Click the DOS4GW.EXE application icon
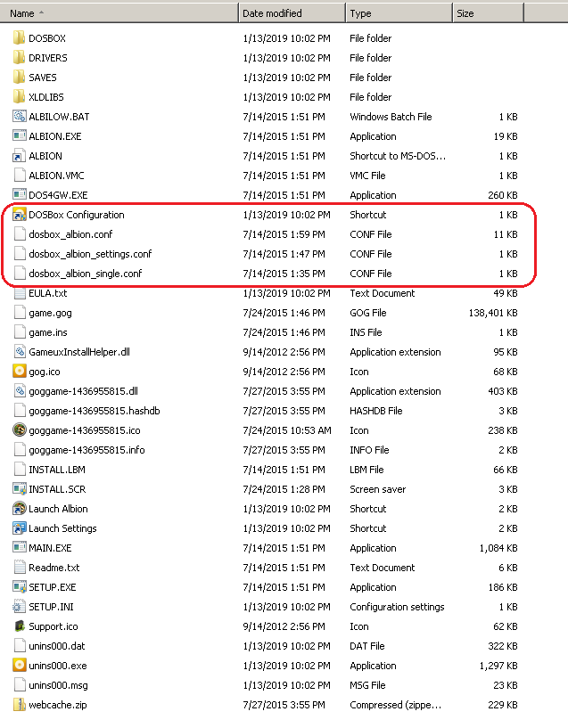 [x=19, y=194]
